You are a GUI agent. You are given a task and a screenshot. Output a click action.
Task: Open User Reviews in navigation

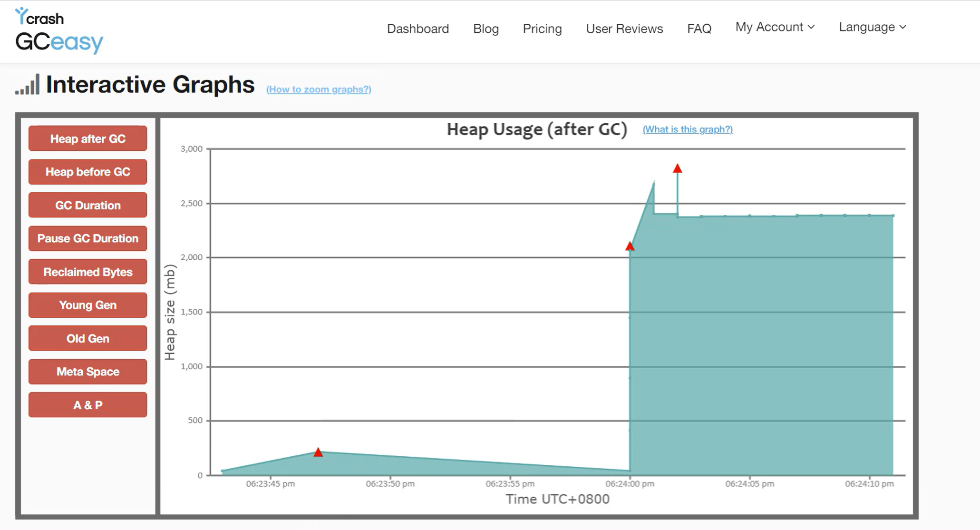(x=624, y=29)
